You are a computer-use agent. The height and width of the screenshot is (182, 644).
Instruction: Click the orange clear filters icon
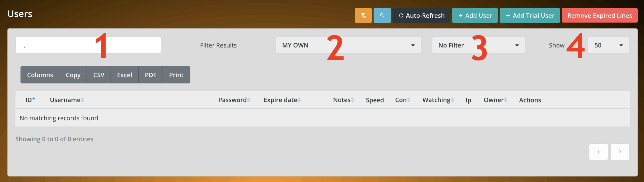[x=363, y=16]
